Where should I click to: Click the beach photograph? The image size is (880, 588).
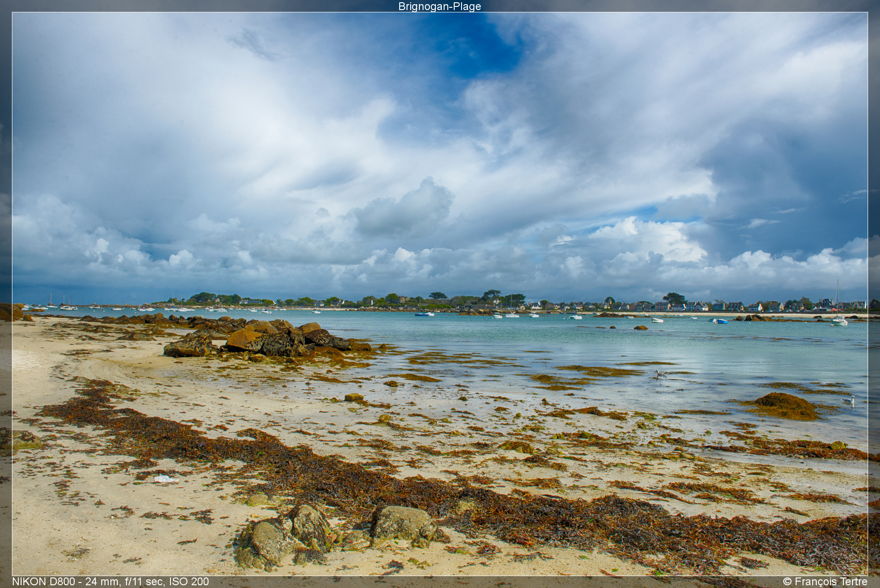(440, 294)
